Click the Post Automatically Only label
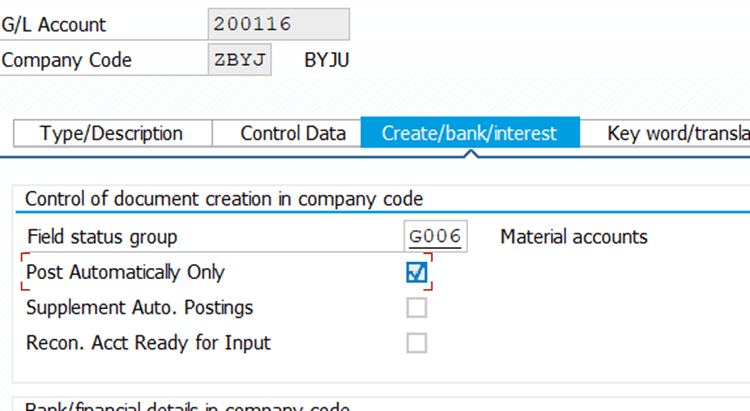 (125, 272)
